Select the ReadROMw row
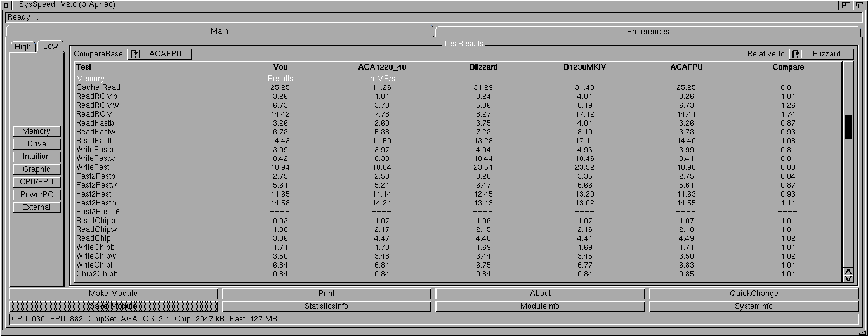Screen dimensions: 868x336 pos(458,105)
